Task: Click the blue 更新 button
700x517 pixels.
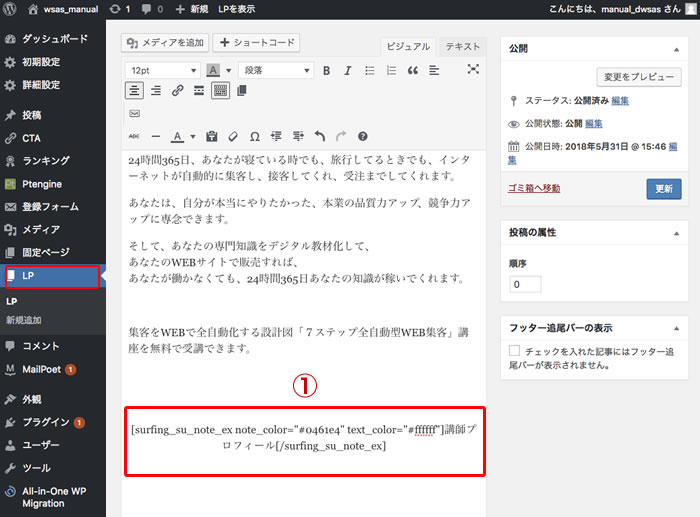Action: click(x=663, y=188)
